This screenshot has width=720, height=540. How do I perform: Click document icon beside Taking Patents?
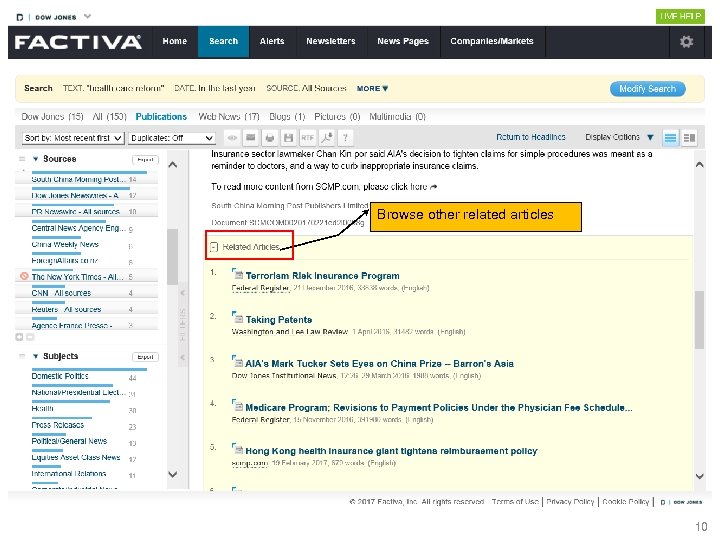(x=237, y=318)
